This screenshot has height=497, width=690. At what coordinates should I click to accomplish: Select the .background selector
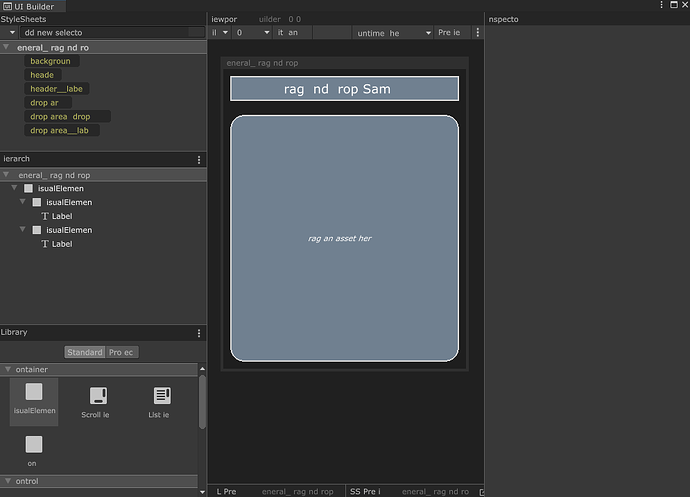pos(51,61)
